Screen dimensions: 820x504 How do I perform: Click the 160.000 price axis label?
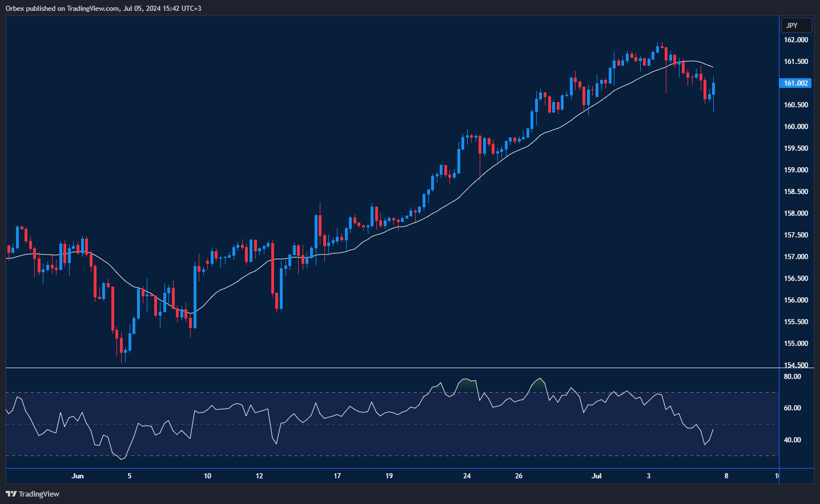(x=795, y=127)
